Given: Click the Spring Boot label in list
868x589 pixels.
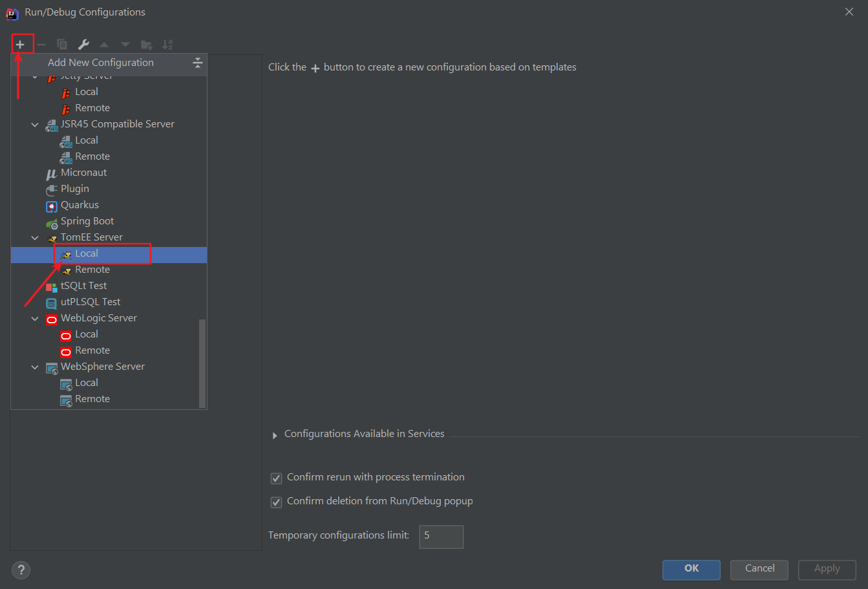Looking at the screenshot, I should pyautogui.click(x=87, y=221).
